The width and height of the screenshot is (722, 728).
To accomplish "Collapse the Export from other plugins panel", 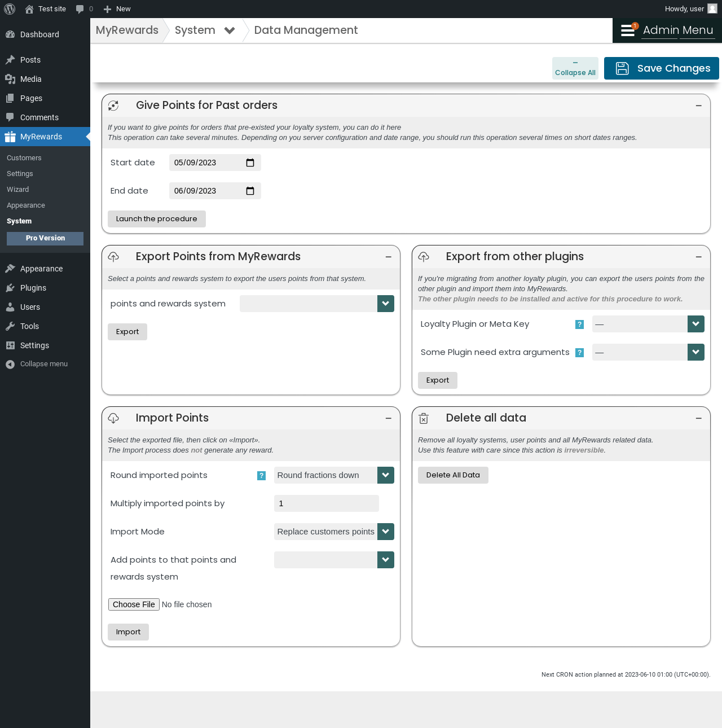I will (699, 257).
